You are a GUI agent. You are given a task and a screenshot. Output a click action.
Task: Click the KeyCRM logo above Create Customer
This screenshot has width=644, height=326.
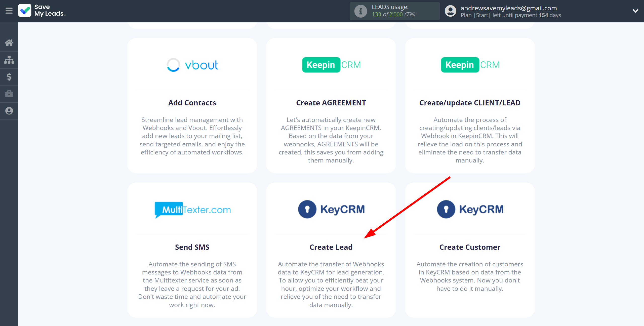[x=470, y=209]
